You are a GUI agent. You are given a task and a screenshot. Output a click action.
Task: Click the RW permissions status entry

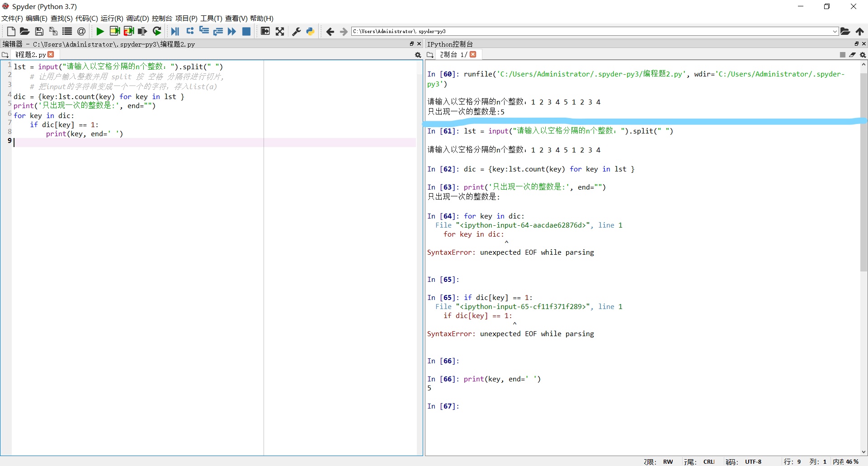[x=668, y=462]
